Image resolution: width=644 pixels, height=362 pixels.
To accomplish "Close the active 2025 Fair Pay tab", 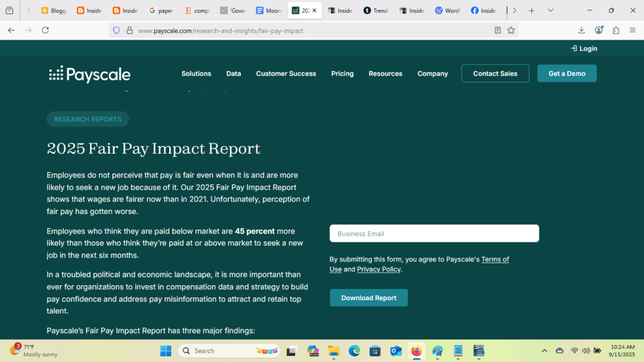I will pyautogui.click(x=315, y=11).
